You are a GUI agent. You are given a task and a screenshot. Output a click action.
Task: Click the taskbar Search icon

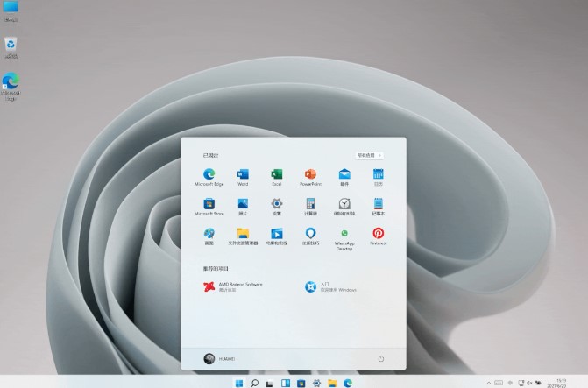pyautogui.click(x=255, y=383)
